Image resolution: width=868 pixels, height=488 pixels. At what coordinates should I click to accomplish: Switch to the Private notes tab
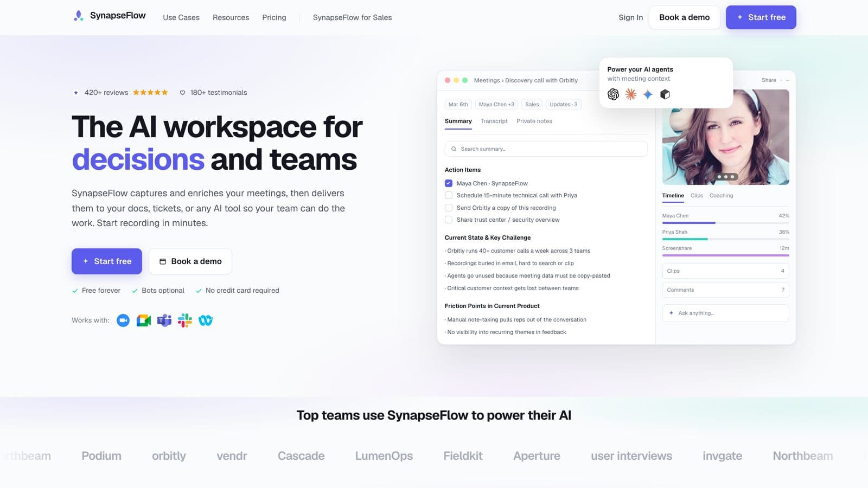[x=534, y=121]
